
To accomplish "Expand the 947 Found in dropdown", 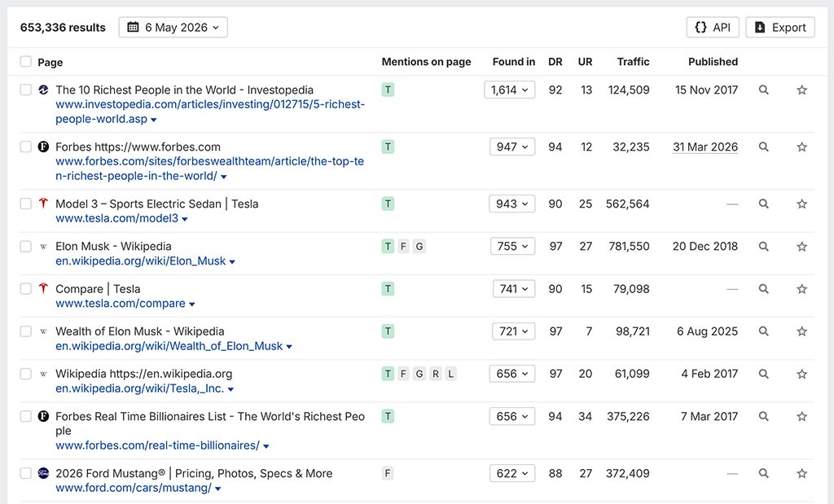I will [512, 147].
